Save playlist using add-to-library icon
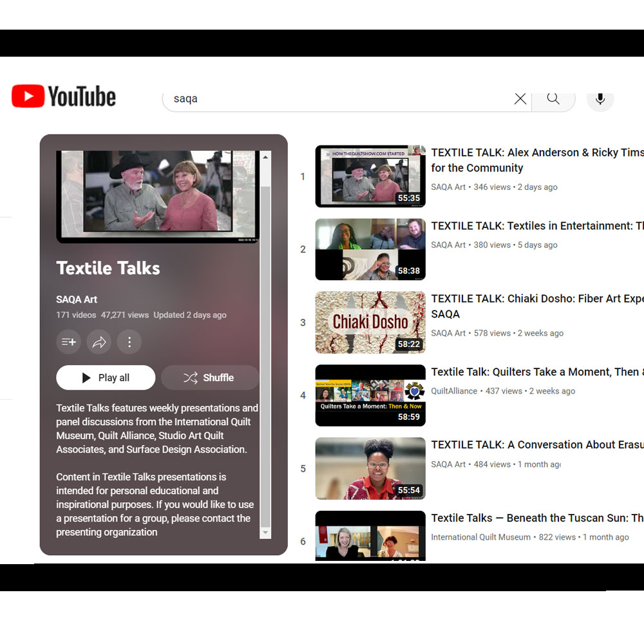This screenshot has width=644, height=644. point(69,342)
